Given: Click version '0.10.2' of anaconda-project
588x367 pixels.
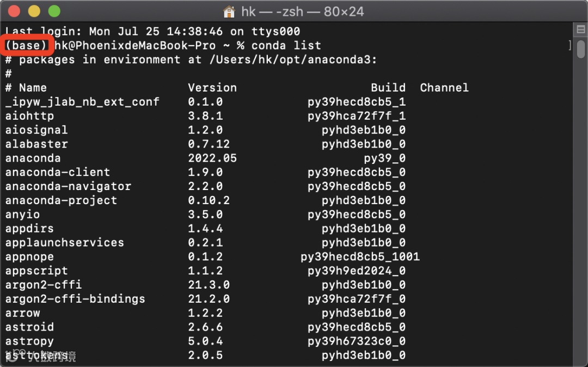Looking at the screenshot, I should 209,200.
